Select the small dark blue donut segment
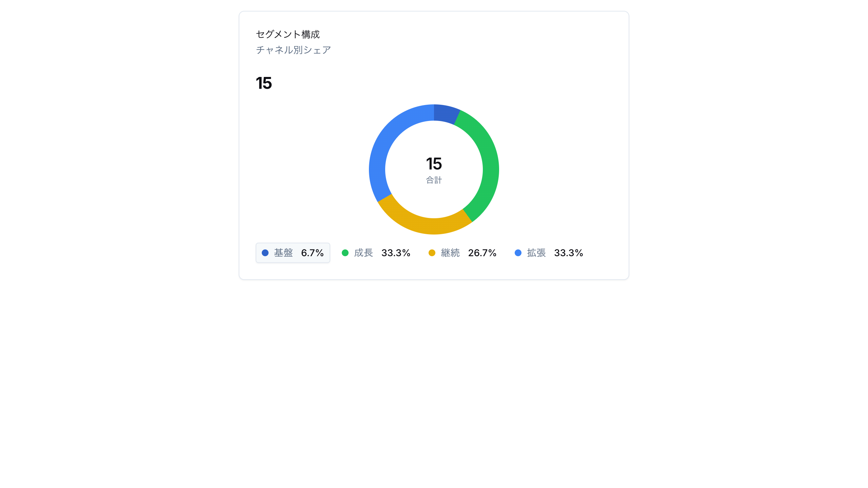Screen dimensions: 868x488 446,114
